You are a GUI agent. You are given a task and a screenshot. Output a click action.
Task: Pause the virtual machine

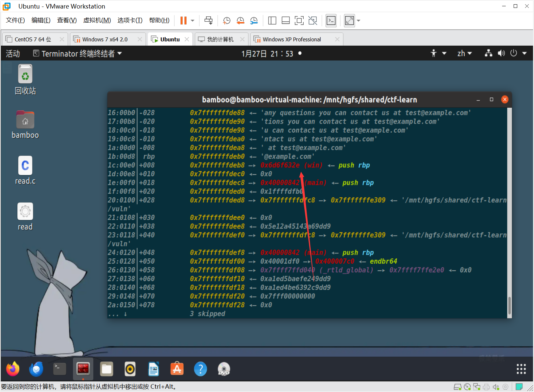click(x=183, y=21)
